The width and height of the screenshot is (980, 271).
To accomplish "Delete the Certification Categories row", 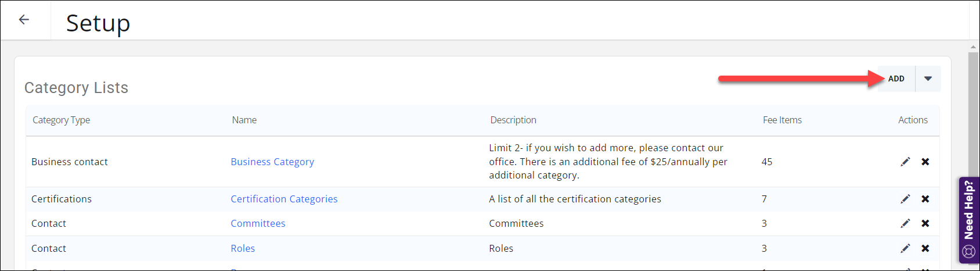I will (x=925, y=199).
